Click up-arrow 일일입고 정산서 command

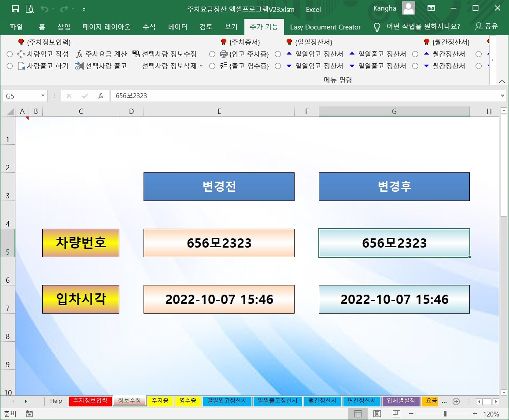pyautogui.click(x=314, y=54)
